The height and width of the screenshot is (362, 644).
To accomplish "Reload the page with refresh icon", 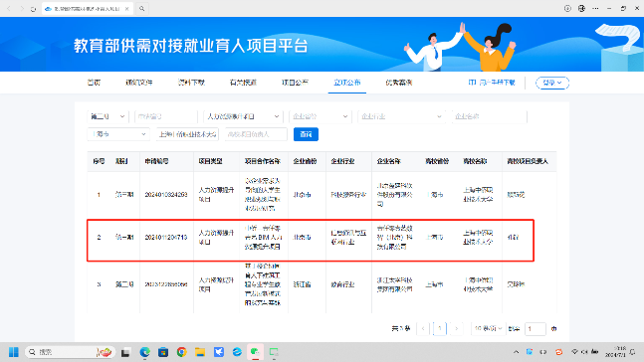I will tap(33, 9).
